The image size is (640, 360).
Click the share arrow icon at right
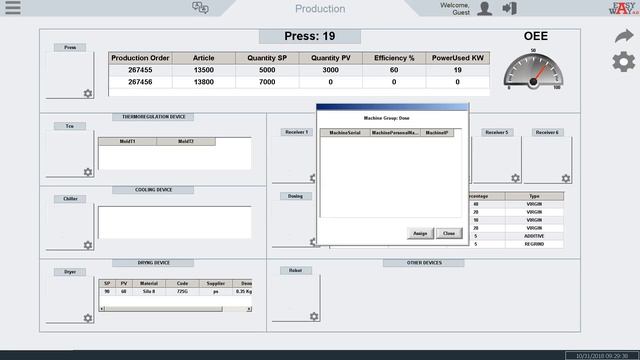[x=624, y=36]
